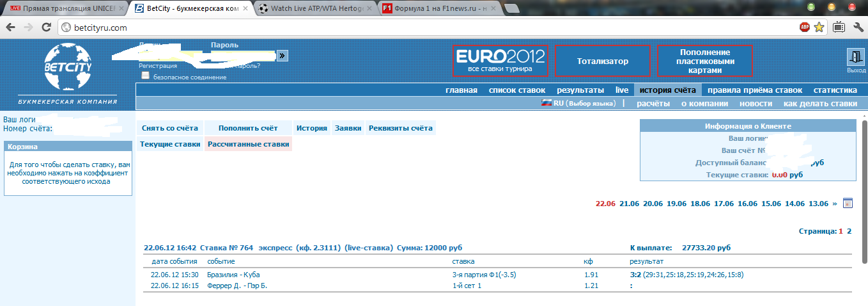The image size is (868, 306).
Task: Show more dates with the » arrow
Action: pyautogui.click(x=834, y=204)
